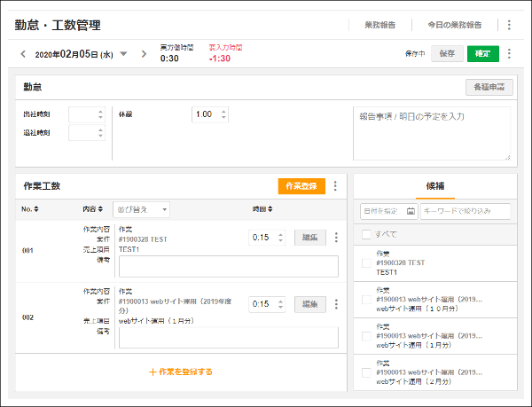Expand the 並び替え sort dropdown
Screen dimensions: 532x407
coord(143,210)
